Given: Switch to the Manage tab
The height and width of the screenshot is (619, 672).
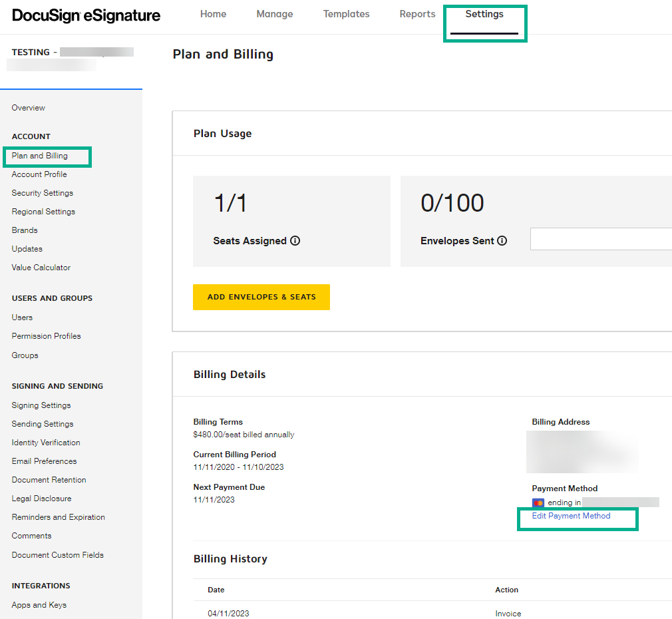Looking at the screenshot, I should pyautogui.click(x=275, y=14).
